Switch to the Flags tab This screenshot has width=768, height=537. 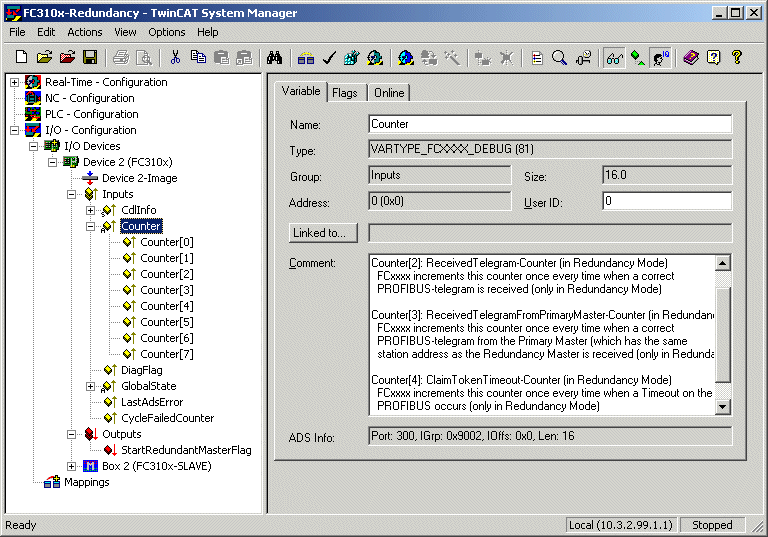coord(345,93)
